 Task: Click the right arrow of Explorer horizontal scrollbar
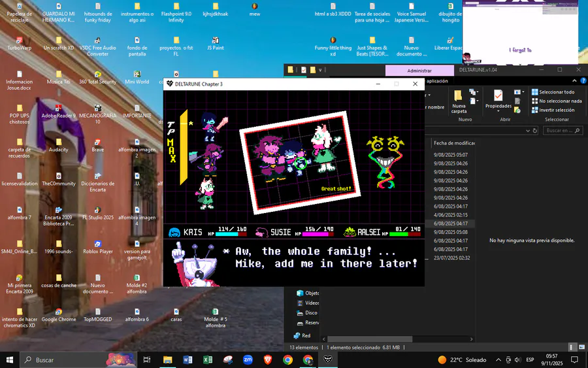471,339
